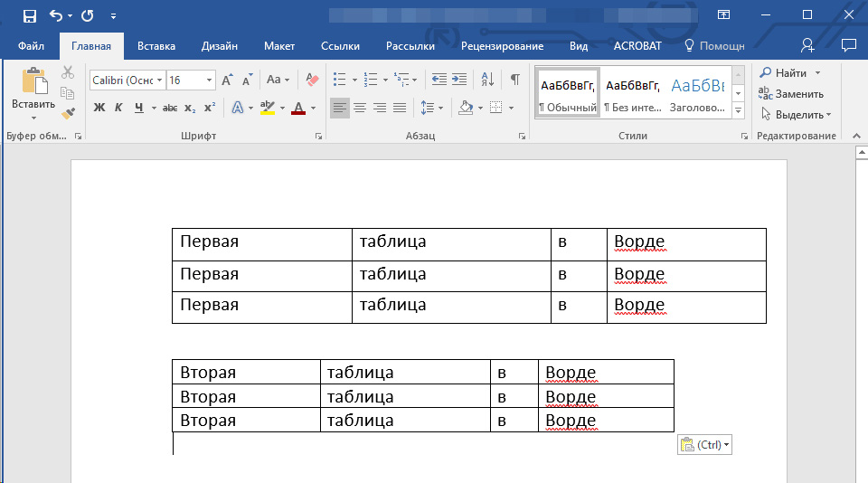The height and width of the screenshot is (483, 868).
Task: Copy selection with copy icon
Action: pyautogui.click(x=68, y=92)
